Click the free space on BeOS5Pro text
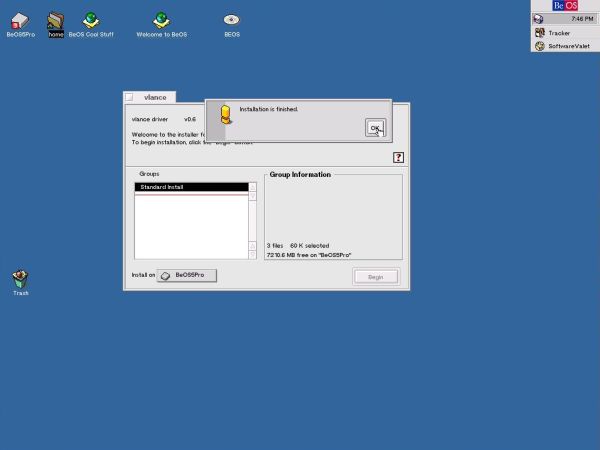The height and width of the screenshot is (450, 600). [x=309, y=255]
